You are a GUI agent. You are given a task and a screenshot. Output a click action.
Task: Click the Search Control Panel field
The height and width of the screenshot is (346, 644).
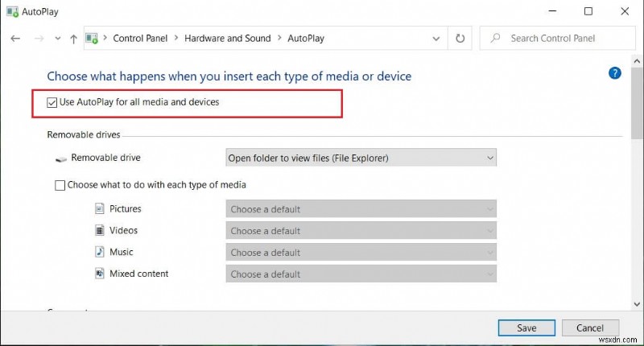(x=562, y=38)
